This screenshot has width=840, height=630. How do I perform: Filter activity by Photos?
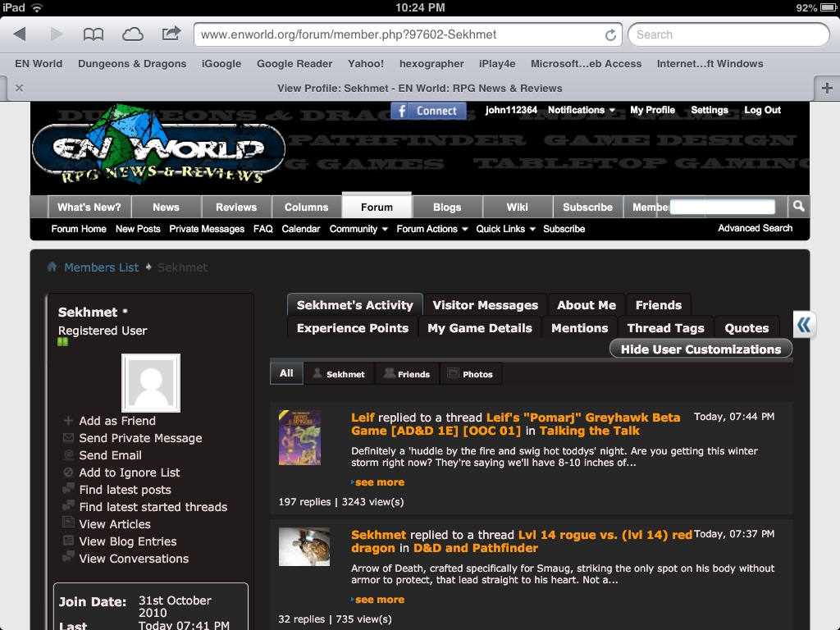[x=470, y=374]
